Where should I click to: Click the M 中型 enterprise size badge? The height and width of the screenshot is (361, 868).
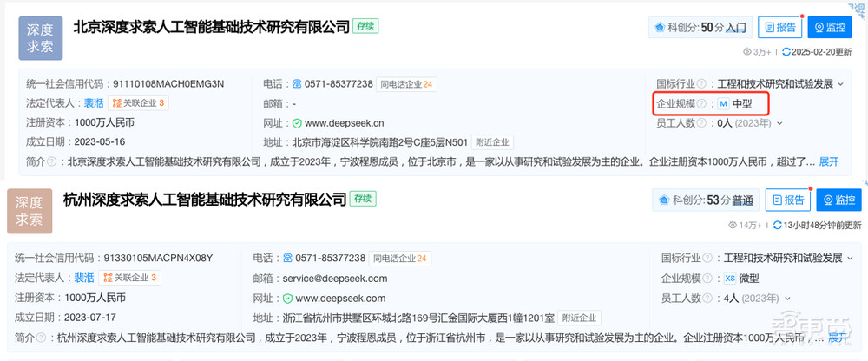click(735, 103)
